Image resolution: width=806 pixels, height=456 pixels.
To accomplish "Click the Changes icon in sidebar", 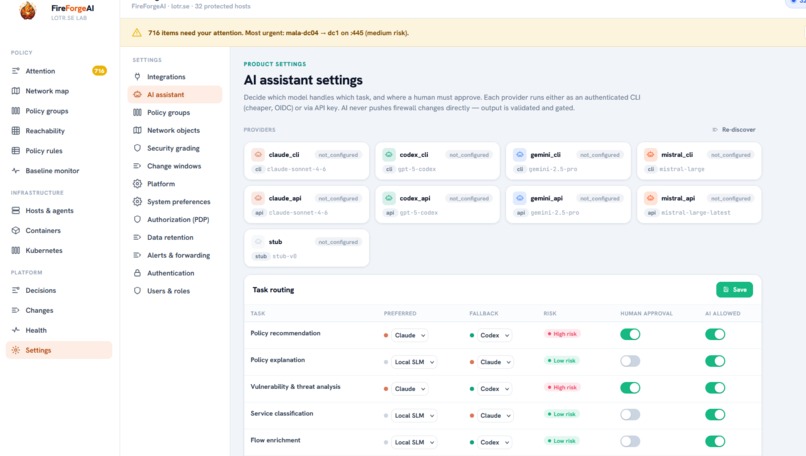I will (x=15, y=311).
